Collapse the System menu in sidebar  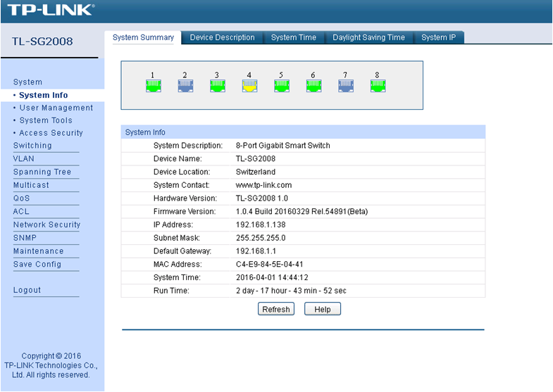pos(27,82)
